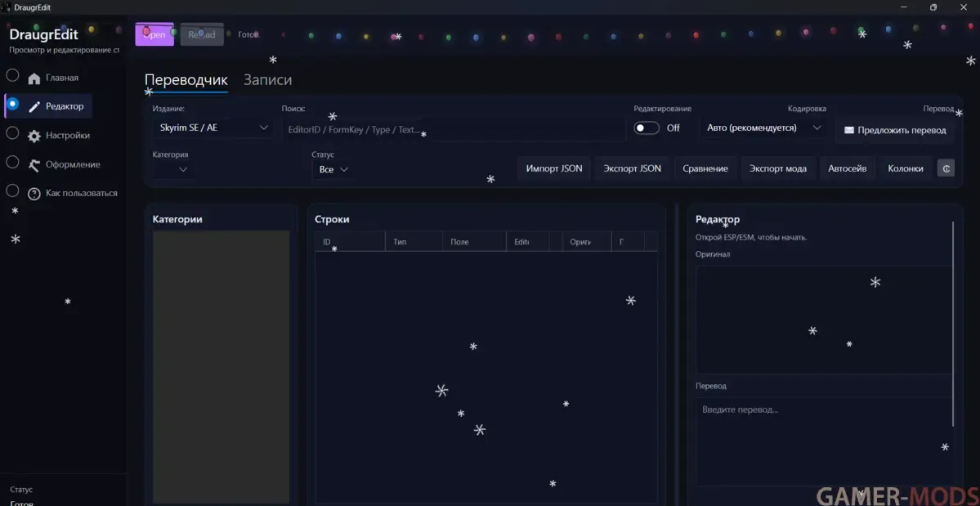This screenshot has width=980, height=506.
Task: Click the Оформление theme icon
Action: tap(34, 165)
